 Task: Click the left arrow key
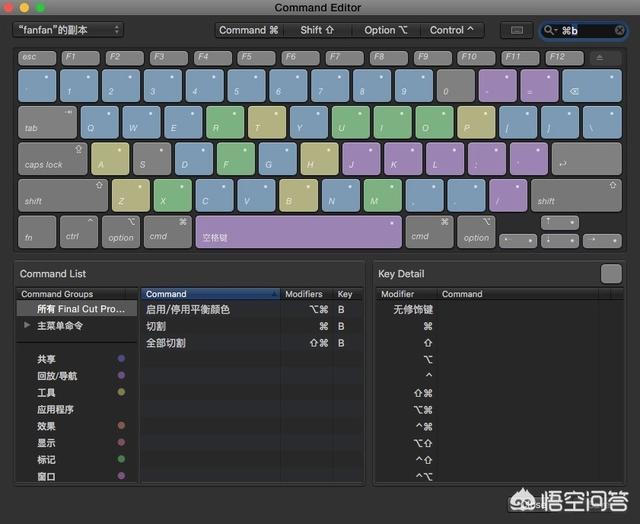click(x=518, y=241)
